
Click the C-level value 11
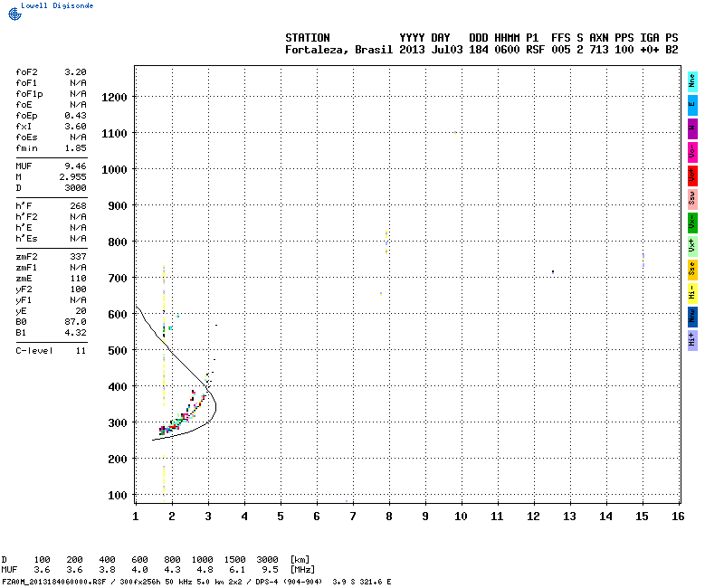pyautogui.click(x=81, y=351)
